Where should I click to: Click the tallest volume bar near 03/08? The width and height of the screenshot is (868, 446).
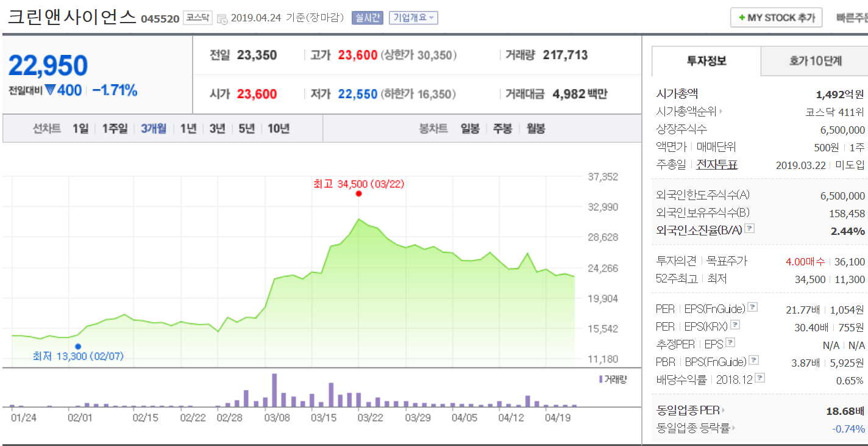(x=274, y=390)
